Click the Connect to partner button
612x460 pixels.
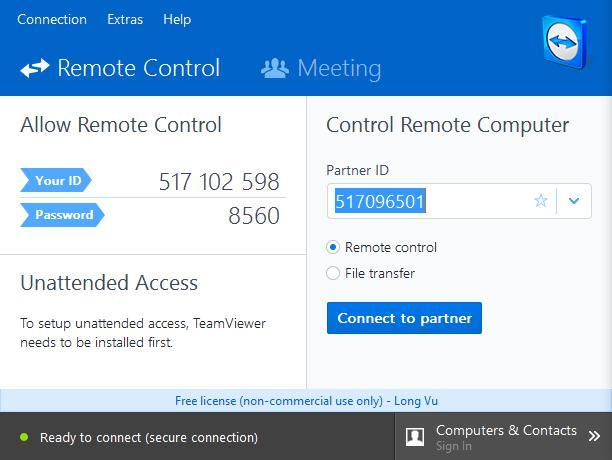tap(404, 318)
